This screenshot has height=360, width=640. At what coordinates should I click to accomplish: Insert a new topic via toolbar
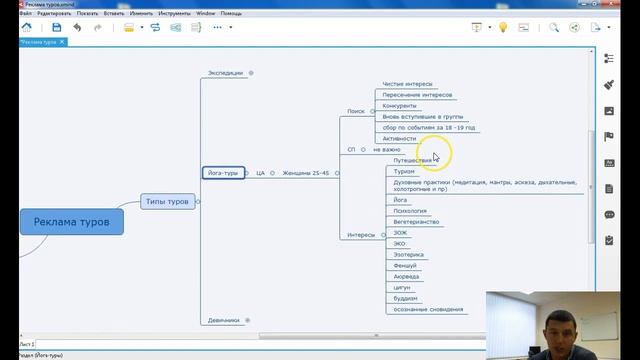click(x=129, y=27)
